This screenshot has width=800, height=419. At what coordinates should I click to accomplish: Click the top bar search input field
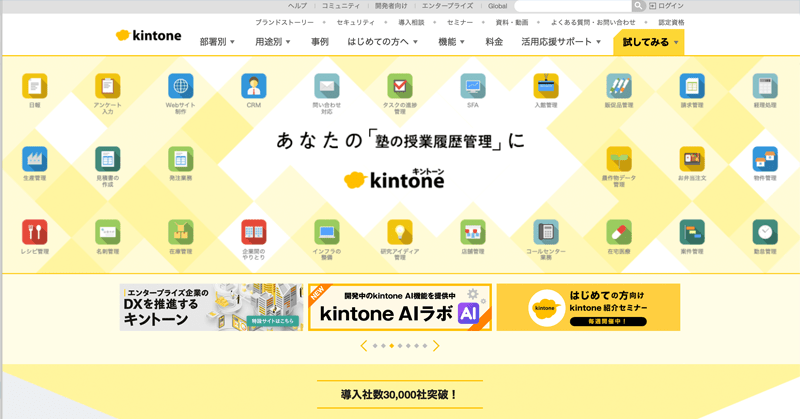(x=573, y=6)
